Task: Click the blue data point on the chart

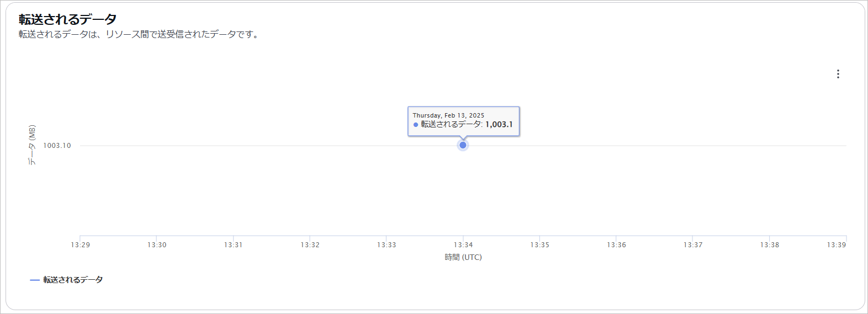Action: [x=463, y=145]
